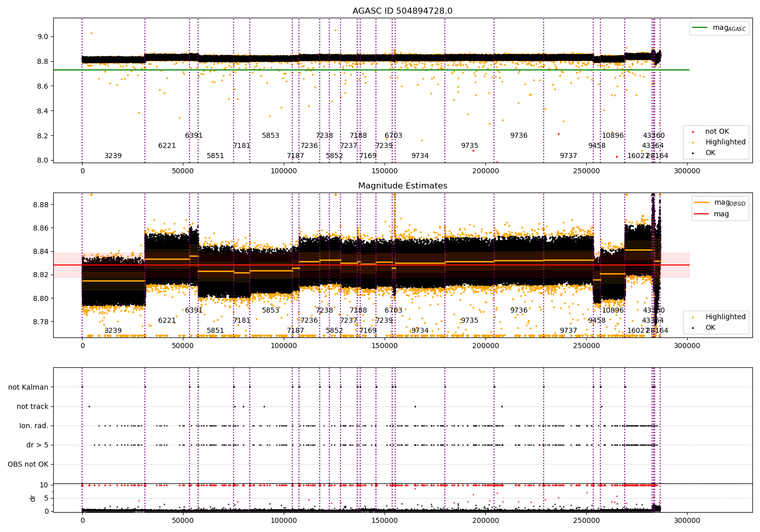Click the 8.84 y-axis tick label
This screenshot has width=760, height=532.
coord(41,252)
